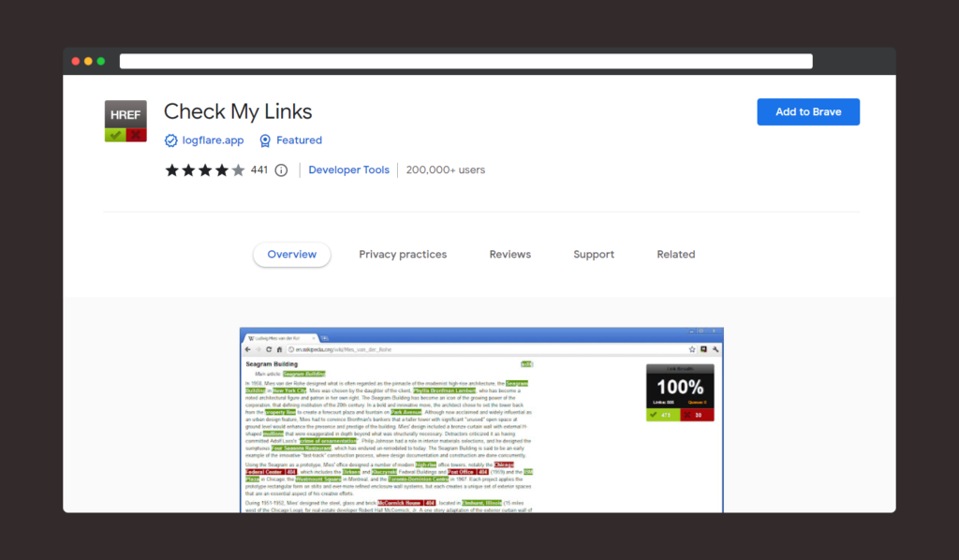The width and height of the screenshot is (959, 560).
Task: Open the rating info circle icon
Action: 281,169
